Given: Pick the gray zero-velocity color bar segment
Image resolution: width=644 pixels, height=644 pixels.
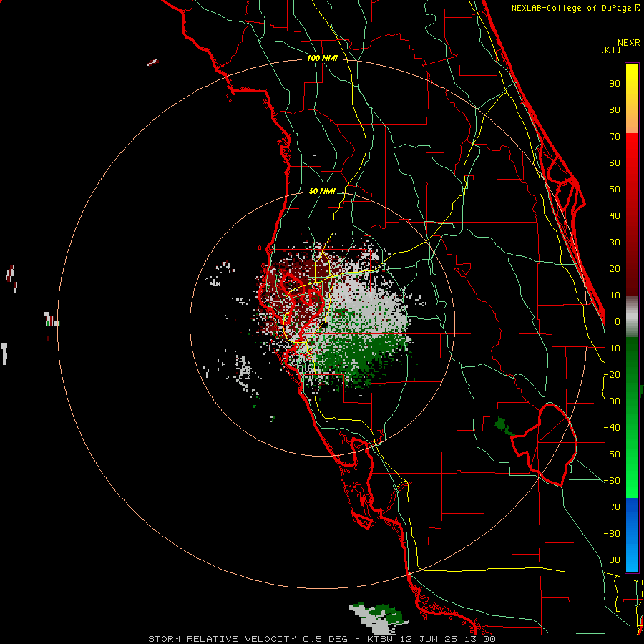Looking at the screenshot, I should tap(632, 317).
